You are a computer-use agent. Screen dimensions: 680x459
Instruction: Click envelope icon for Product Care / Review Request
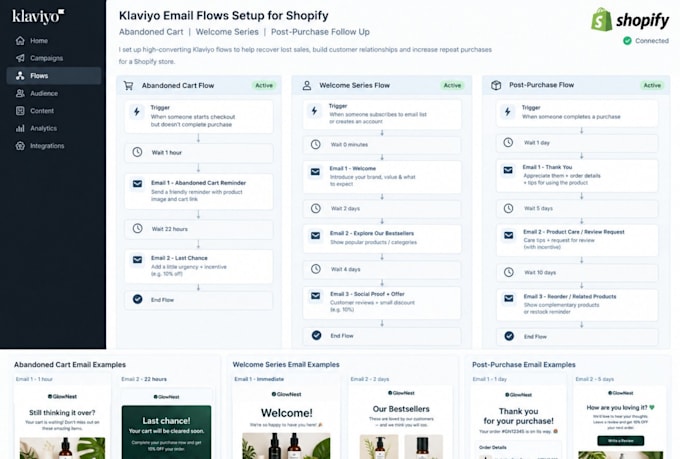[x=508, y=235]
